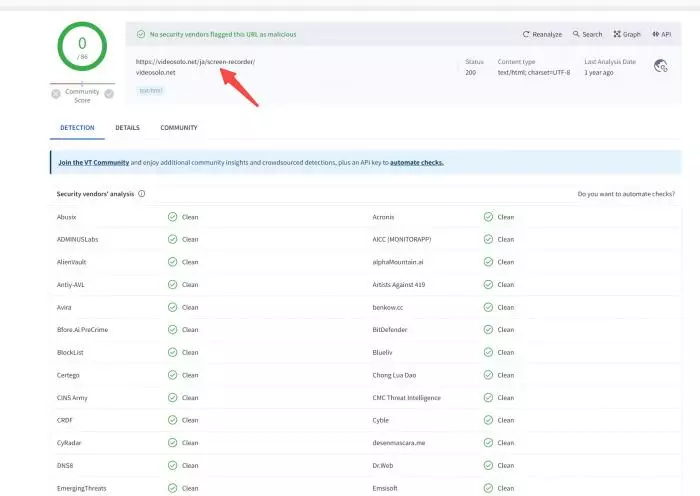Click the negative community score X icon

click(56, 94)
